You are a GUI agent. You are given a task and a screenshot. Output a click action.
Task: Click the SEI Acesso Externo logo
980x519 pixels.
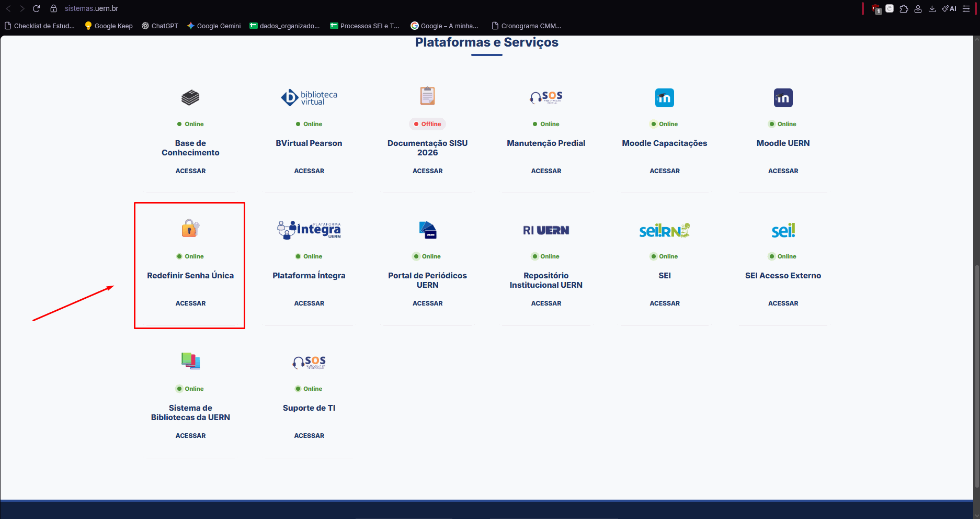[783, 230]
